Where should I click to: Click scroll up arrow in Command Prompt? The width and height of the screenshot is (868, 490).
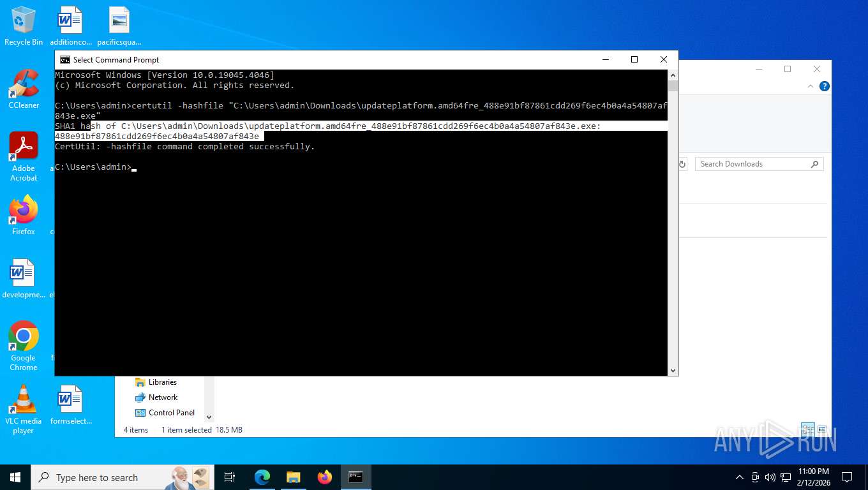[673, 75]
